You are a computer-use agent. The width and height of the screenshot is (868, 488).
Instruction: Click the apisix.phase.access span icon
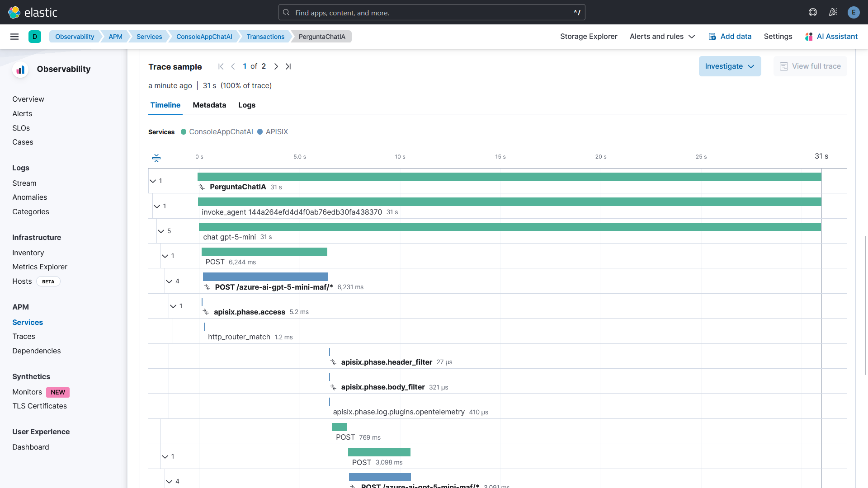click(x=206, y=312)
